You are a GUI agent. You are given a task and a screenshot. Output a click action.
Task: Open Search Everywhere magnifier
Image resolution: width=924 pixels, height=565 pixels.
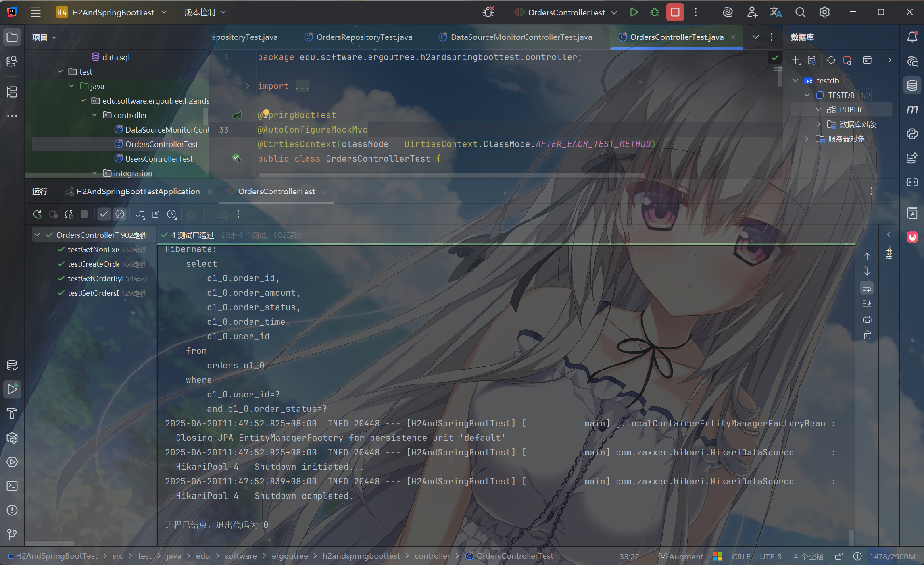(x=800, y=12)
